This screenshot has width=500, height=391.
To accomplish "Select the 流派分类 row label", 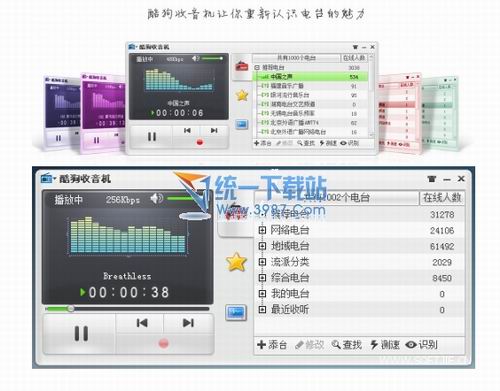I will [290, 262].
